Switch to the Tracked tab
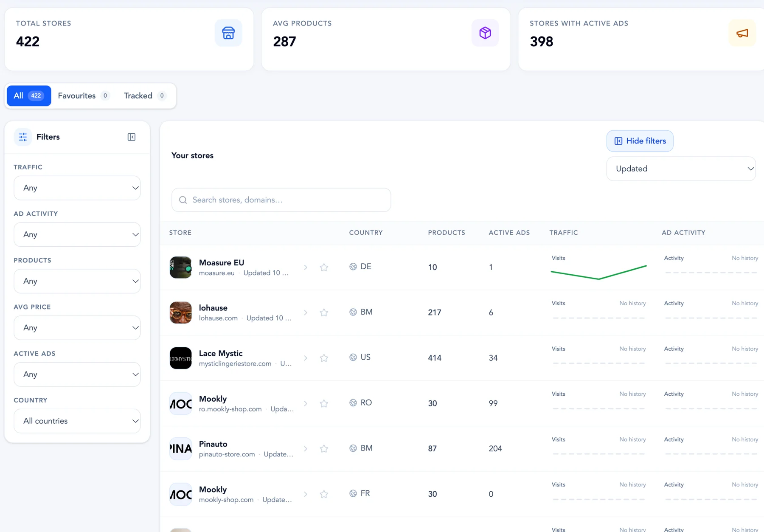 (x=145, y=96)
